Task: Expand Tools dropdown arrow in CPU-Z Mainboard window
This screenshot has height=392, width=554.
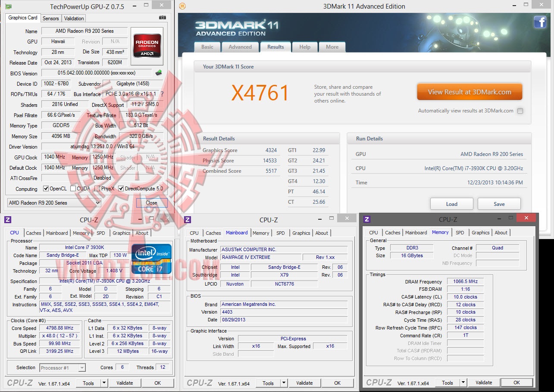Action: 284,383
